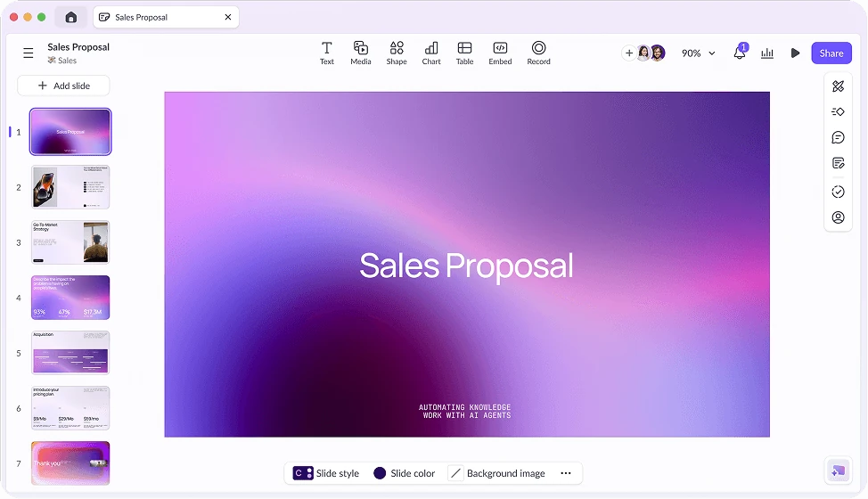Image resolution: width=868 pixels, height=499 pixels.
Task: Select slide 7 Thank you thumbnail
Action: tap(70, 463)
